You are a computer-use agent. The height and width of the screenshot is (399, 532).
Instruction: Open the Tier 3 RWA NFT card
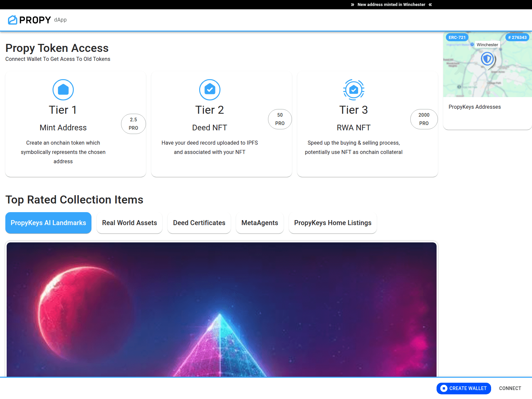pyautogui.click(x=367, y=124)
